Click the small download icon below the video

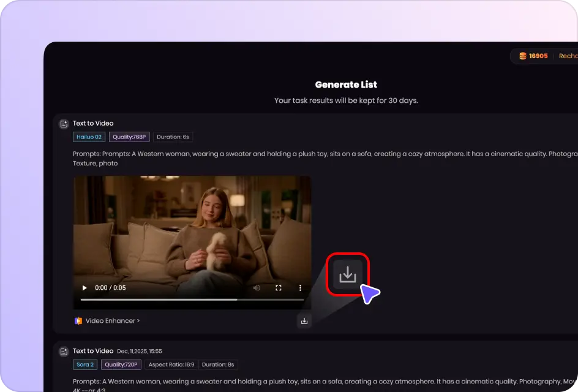point(304,321)
